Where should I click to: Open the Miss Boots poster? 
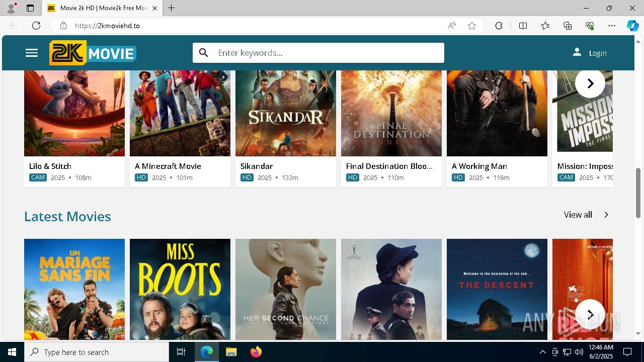click(180, 289)
